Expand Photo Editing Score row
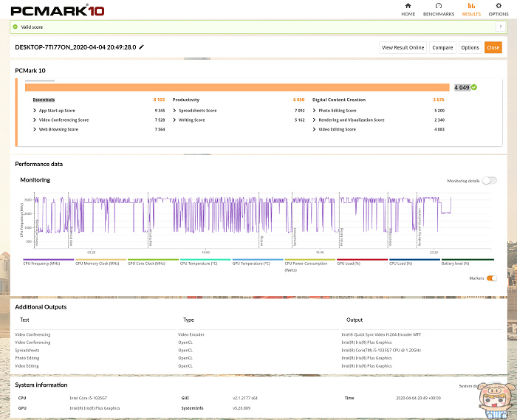Image resolution: width=517 pixels, height=420 pixels. click(x=315, y=111)
